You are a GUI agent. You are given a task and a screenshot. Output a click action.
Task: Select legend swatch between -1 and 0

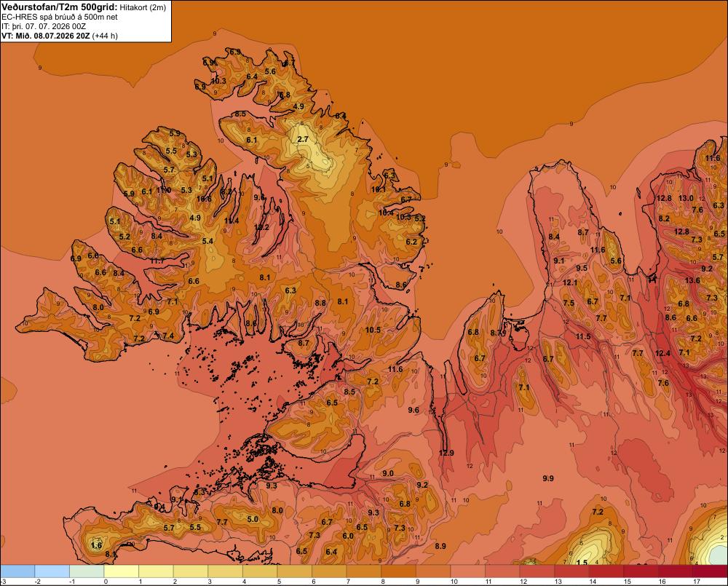[x=87, y=571]
